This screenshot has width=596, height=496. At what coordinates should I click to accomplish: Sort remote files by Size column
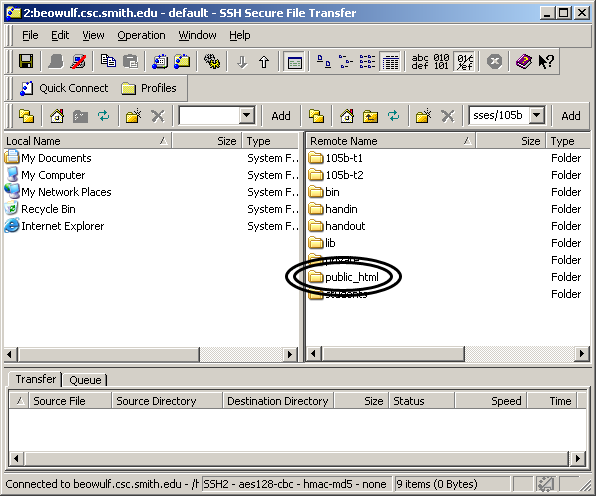(x=511, y=141)
